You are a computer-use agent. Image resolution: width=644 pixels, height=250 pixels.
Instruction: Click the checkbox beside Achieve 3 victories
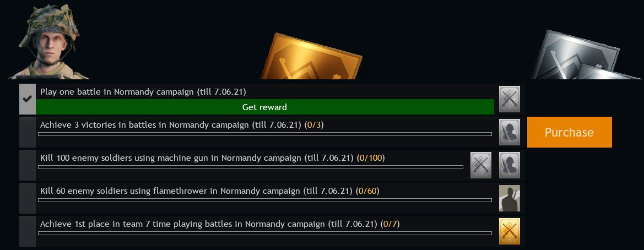click(x=27, y=132)
